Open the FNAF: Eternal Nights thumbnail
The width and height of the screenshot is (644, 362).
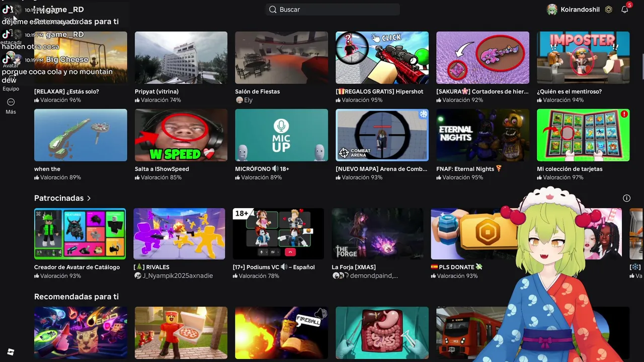point(482,135)
